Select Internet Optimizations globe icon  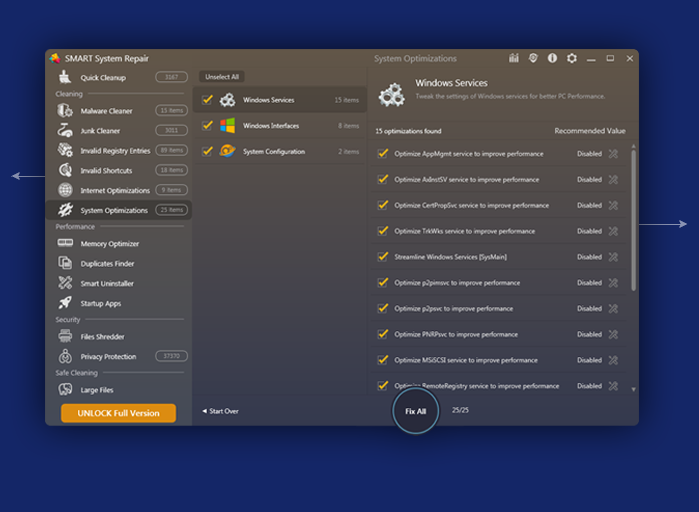point(65,190)
